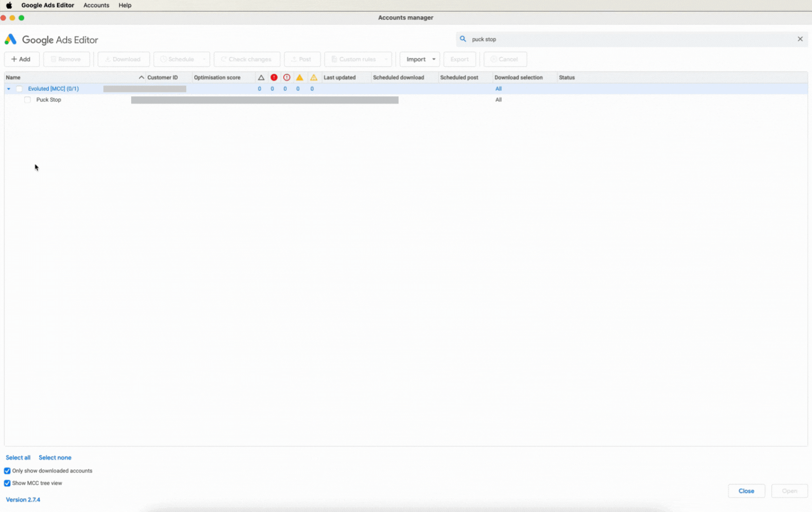Image resolution: width=812 pixels, height=512 pixels.
Task: Open the Google Ads Editor menu
Action: pos(47,5)
